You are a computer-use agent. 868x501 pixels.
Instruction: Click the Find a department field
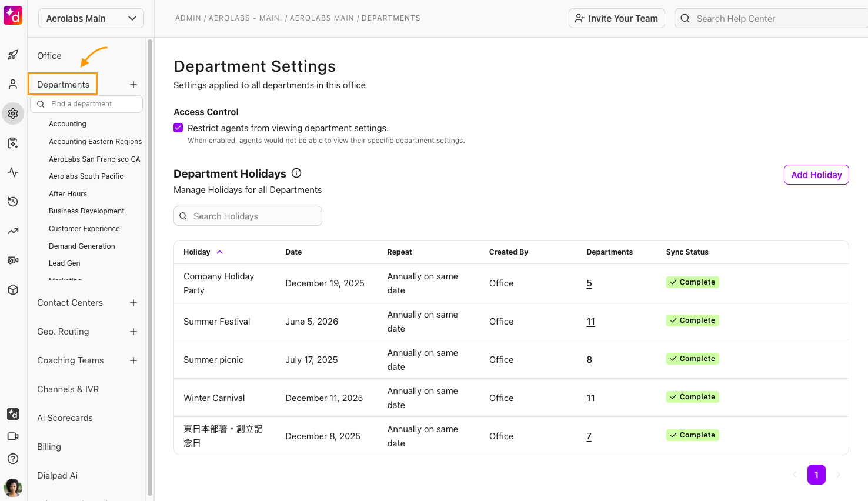(86, 104)
